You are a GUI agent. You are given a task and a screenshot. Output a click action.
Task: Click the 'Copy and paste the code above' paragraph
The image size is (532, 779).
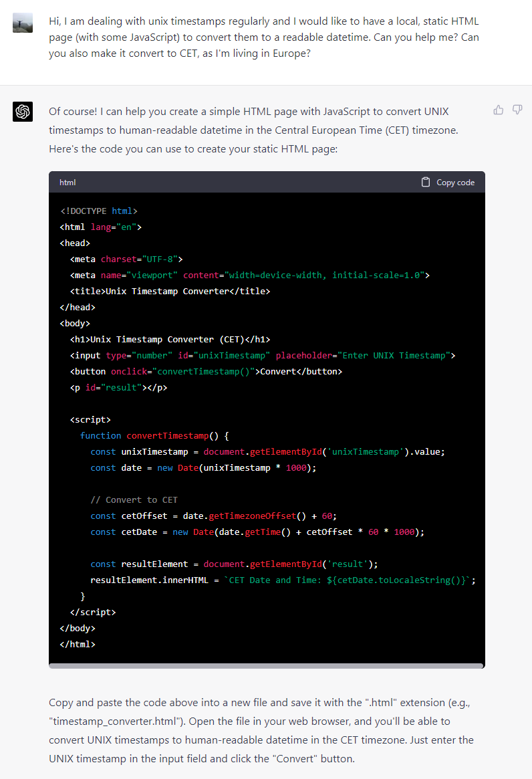click(261, 731)
